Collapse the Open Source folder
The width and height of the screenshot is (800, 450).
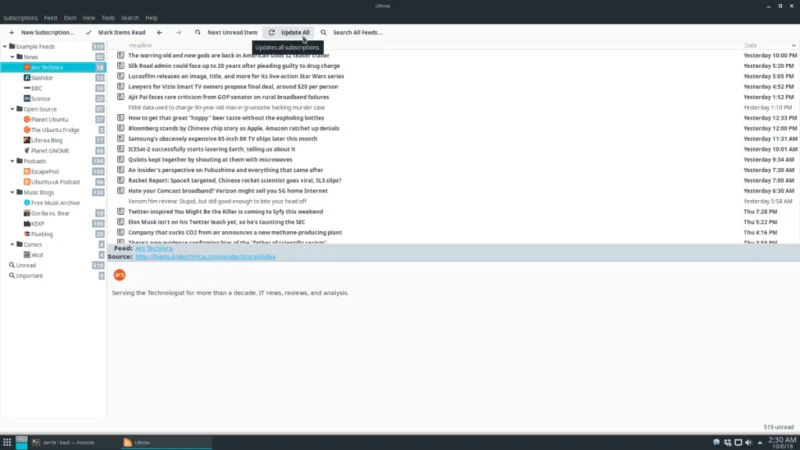pos(12,109)
